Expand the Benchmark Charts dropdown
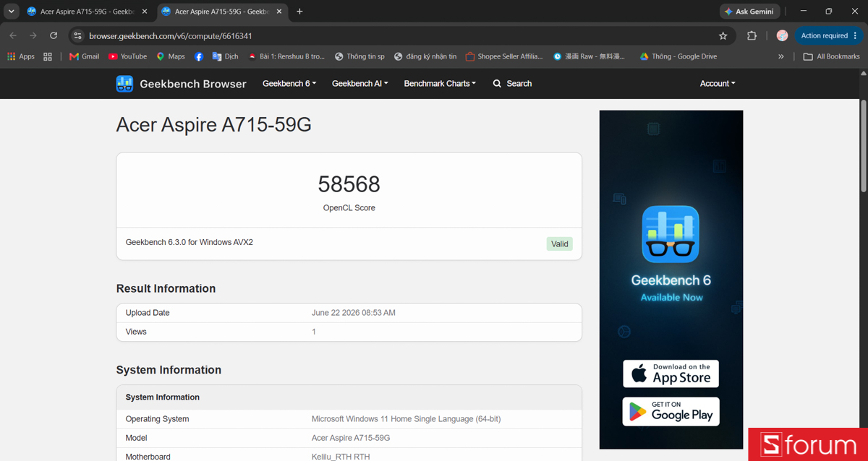The image size is (868, 461). [440, 84]
